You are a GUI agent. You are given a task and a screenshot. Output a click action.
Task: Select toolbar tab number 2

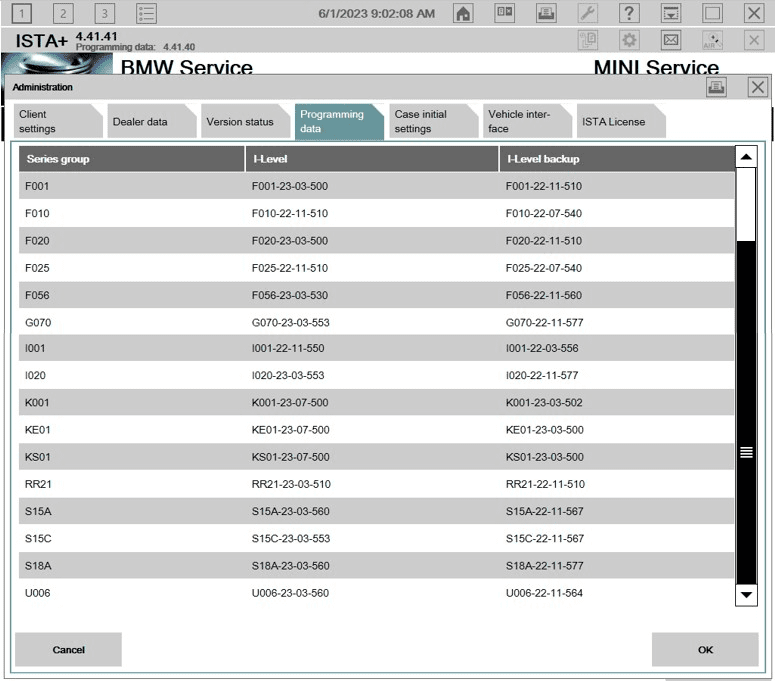point(63,13)
